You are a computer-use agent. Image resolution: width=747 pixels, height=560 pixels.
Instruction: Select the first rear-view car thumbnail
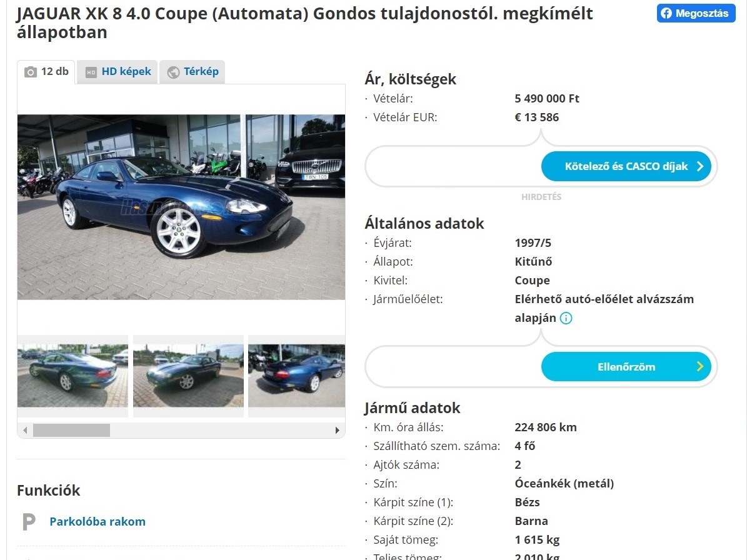pos(73,376)
